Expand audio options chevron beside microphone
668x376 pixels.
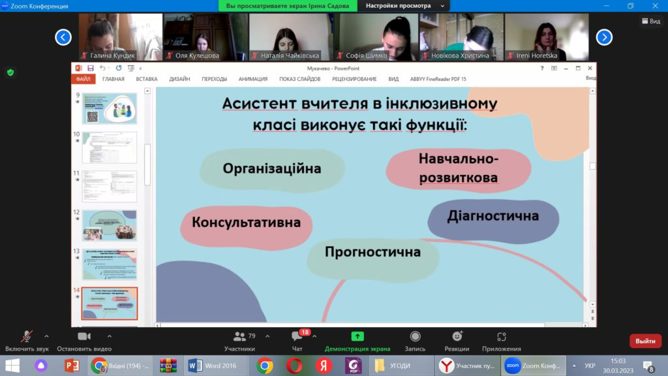(46, 336)
